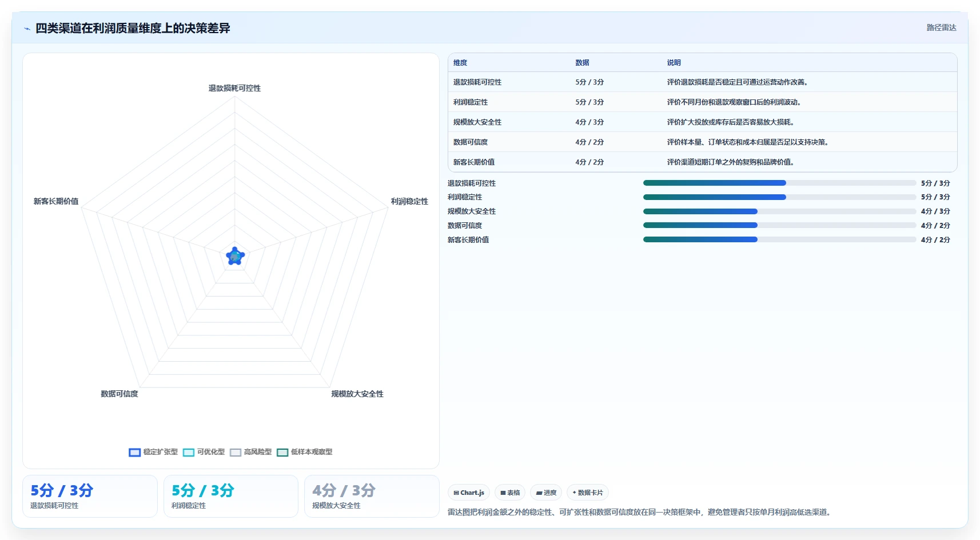Open the 规模放大安全性 data card

click(x=372, y=496)
